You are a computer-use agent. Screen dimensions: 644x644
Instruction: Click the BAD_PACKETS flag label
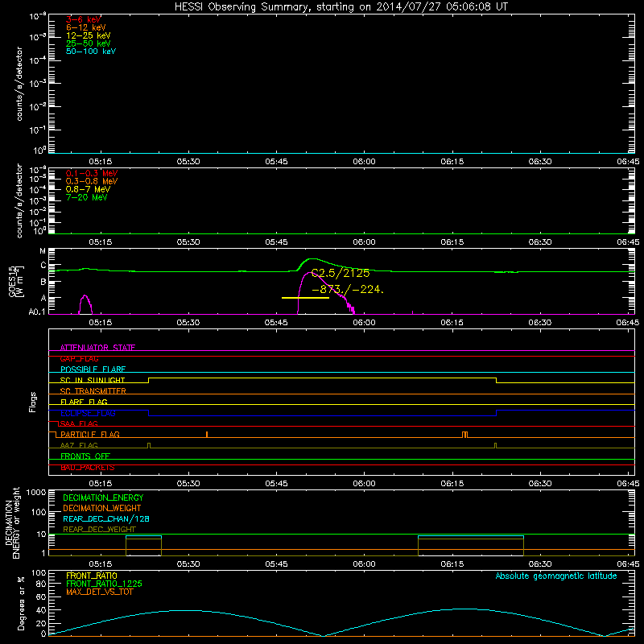tap(88, 467)
